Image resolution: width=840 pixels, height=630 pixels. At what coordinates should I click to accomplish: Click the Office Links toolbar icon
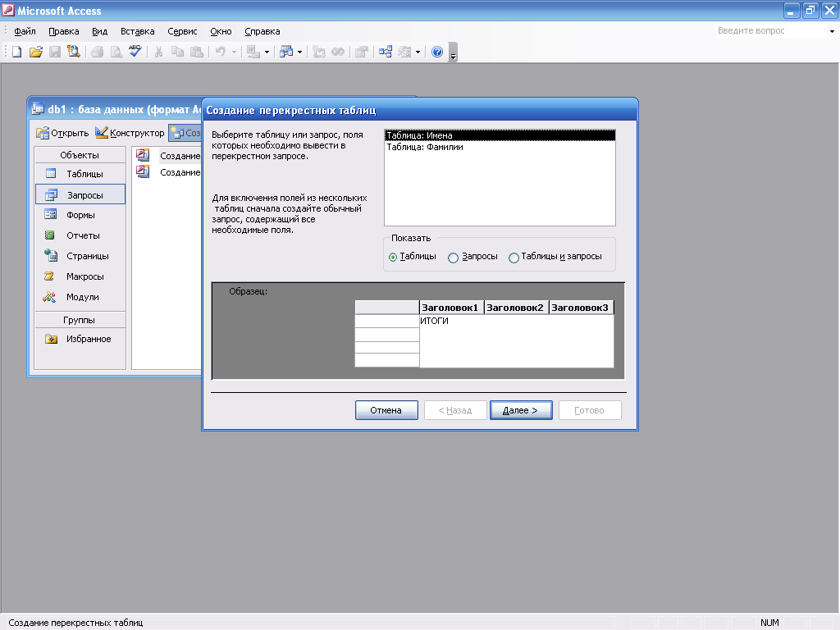(x=253, y=52)
